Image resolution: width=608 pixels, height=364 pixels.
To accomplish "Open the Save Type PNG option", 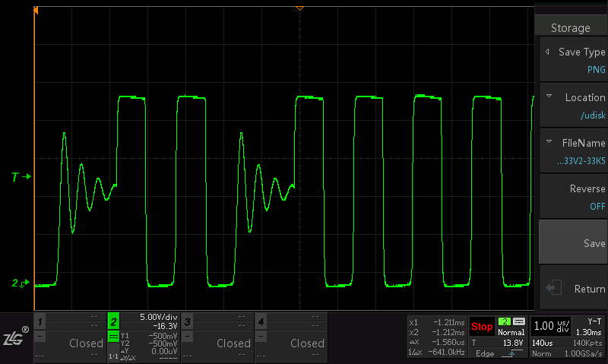I will pos(574,60).
